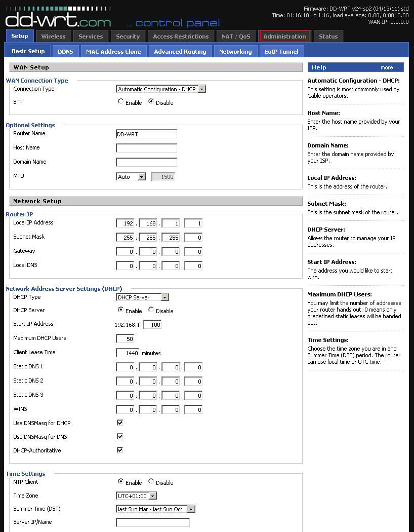The width and height of the screenshot is (414, 532).
Task: Click the MTU value field 1500
Action: [x=163, y=177]
